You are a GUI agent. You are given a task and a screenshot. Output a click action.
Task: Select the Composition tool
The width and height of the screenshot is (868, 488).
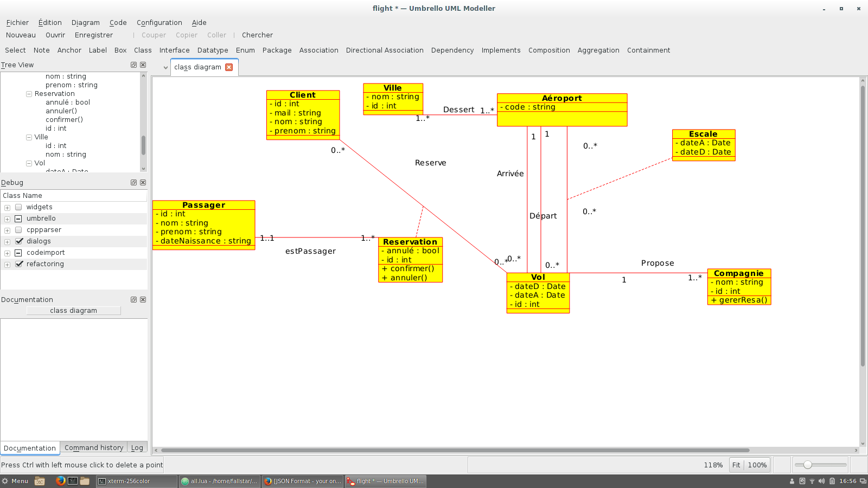coord(549,50)
